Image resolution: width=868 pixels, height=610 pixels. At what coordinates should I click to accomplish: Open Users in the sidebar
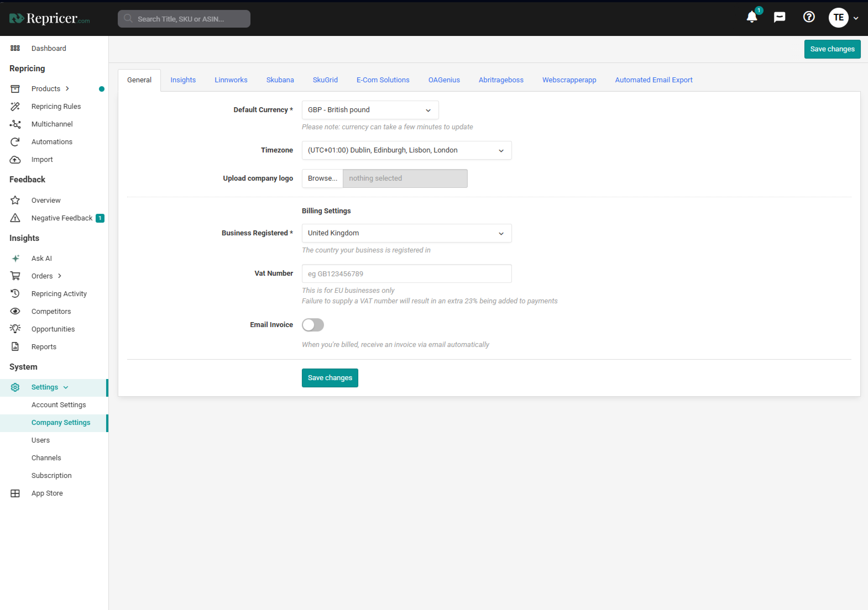(x=40, y=440)
